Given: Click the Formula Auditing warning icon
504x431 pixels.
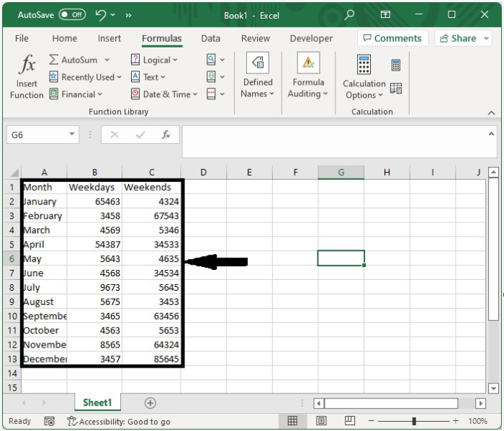Looking at the screenshot, I should [x=308, y=63].
